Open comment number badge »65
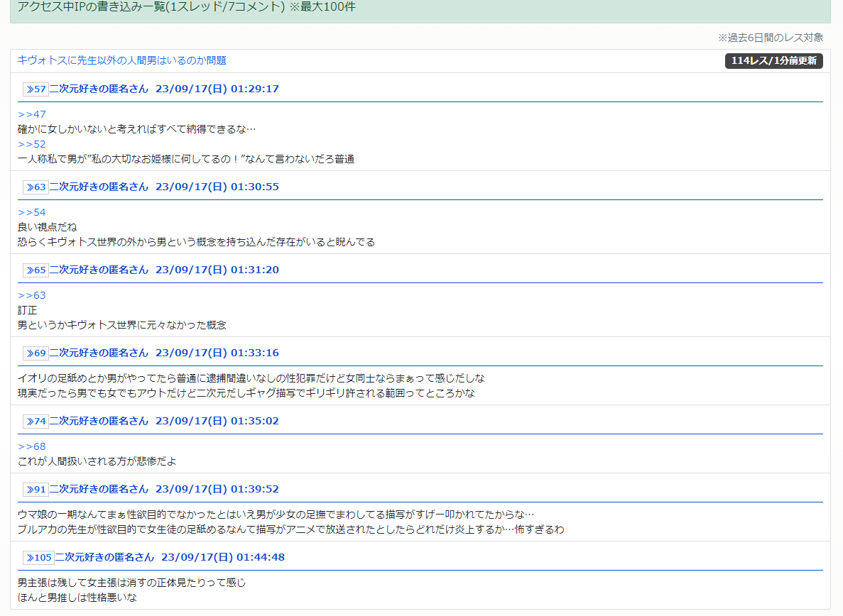The image size is (843, 616). pyautogui.click(x=36, y=270)
